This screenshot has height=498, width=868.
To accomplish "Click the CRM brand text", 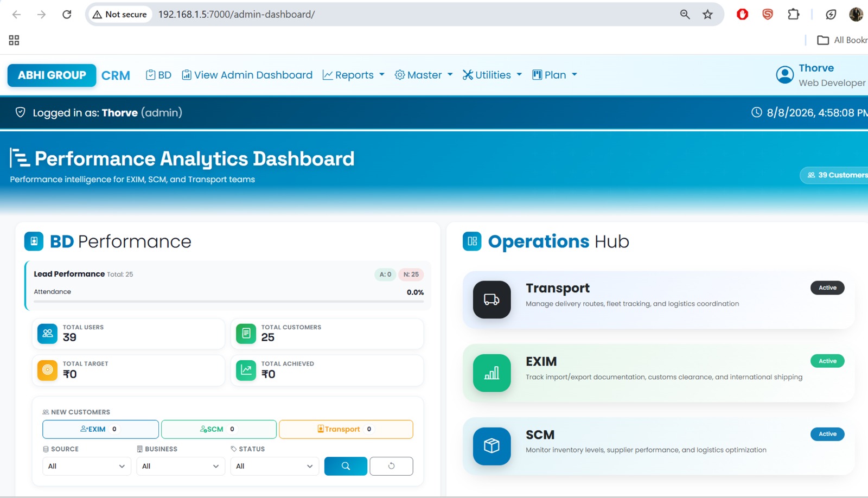I will click(116, 75).
